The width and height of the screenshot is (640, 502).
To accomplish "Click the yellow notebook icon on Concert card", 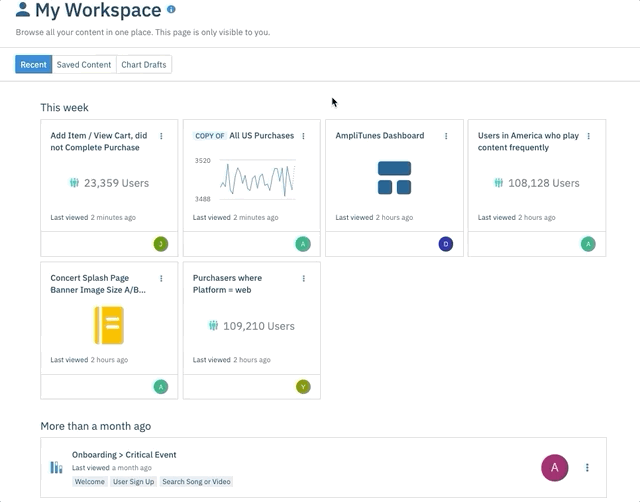I will (x=108, y=325).
